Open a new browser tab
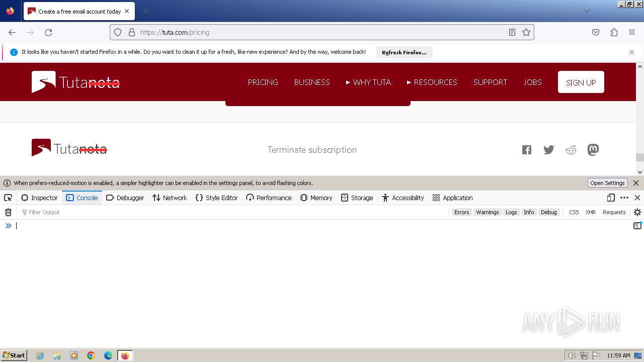Image resolution: width=644 pixels, height=362 pixels. tap(145, 11)
